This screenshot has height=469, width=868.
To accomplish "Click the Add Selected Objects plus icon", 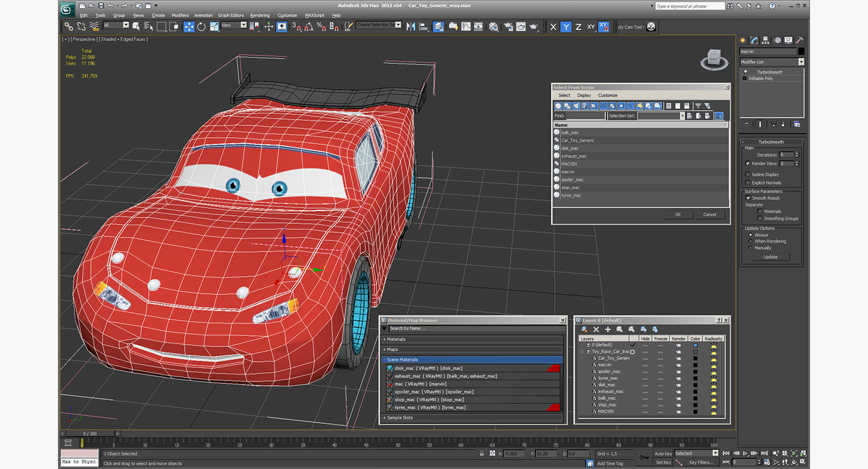I will (x=608, y=329).
